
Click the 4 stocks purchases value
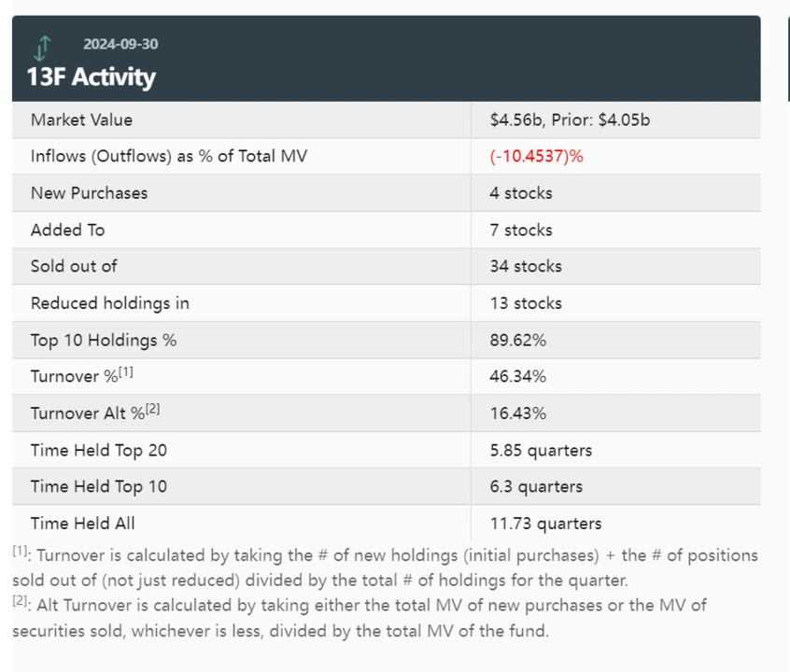click(521, 193)
